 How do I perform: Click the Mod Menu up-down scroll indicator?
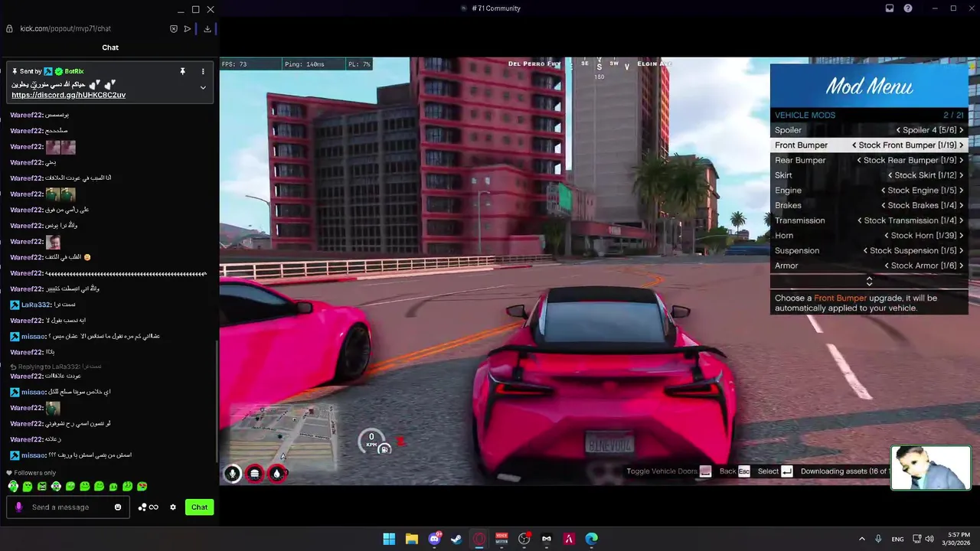[x=869, y=282]
